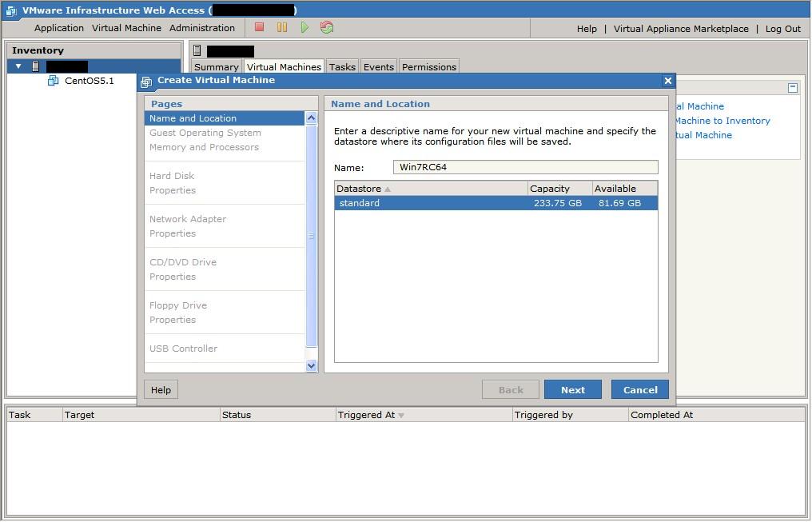The height and width of the screenshot is (522, 812).
Task: Click the Machine to Inventory command link
Action: (x=722, y=121)
